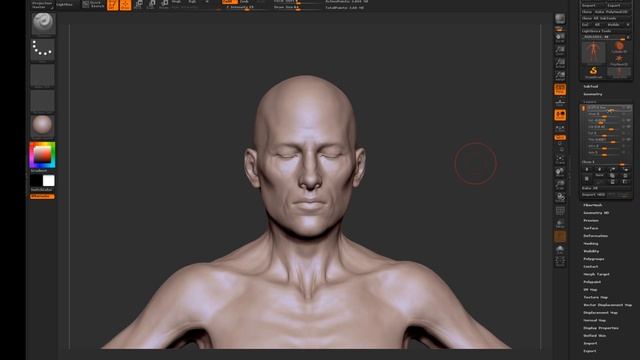Click the BPR render icon

560,19
